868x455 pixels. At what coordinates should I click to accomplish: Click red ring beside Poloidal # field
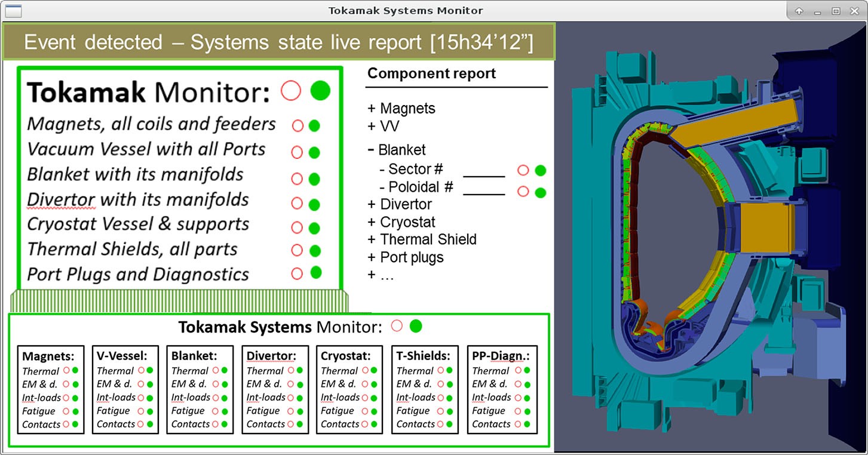pos(523,192)
